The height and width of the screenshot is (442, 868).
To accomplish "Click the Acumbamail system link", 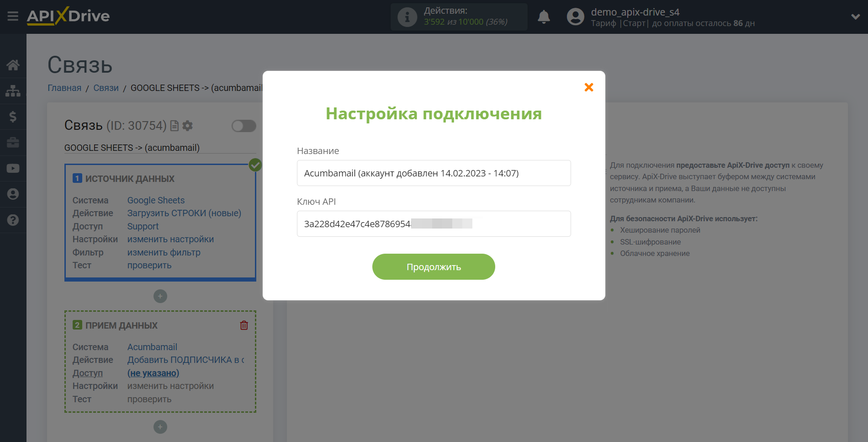I will tap(152, 347).
